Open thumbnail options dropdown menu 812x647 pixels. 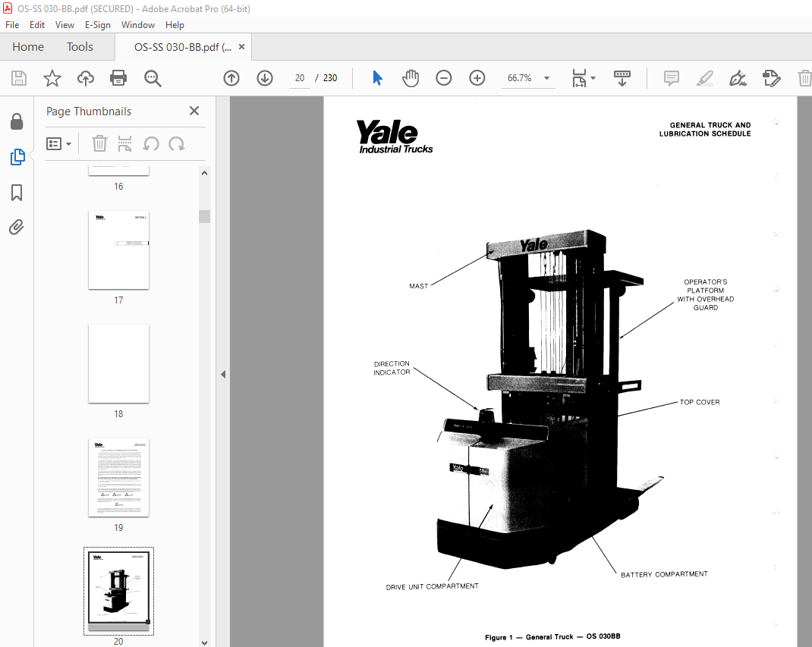coord(58,143)
